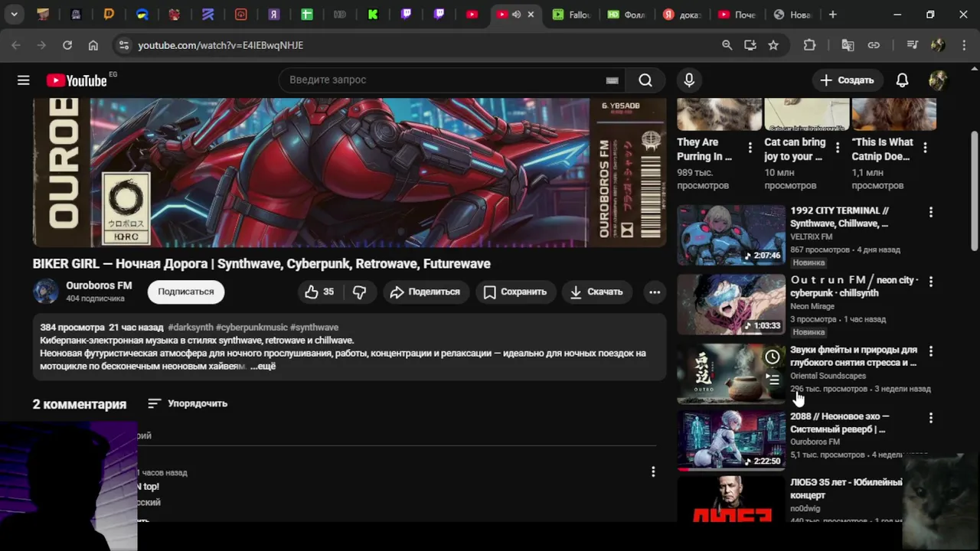Image resolution: width=980 pixels, height=551 pixels.
Task: Open the #darksynth hashtag
Action: point(191,327)
